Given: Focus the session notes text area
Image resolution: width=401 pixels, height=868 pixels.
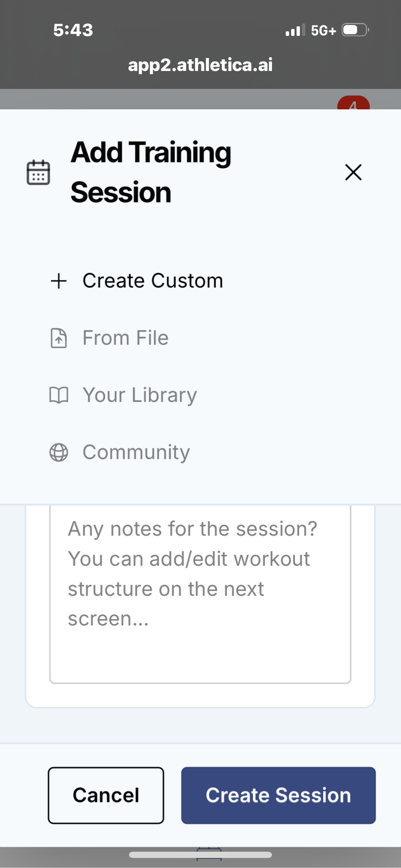Looking at the screenshot, I should [200, 593].
